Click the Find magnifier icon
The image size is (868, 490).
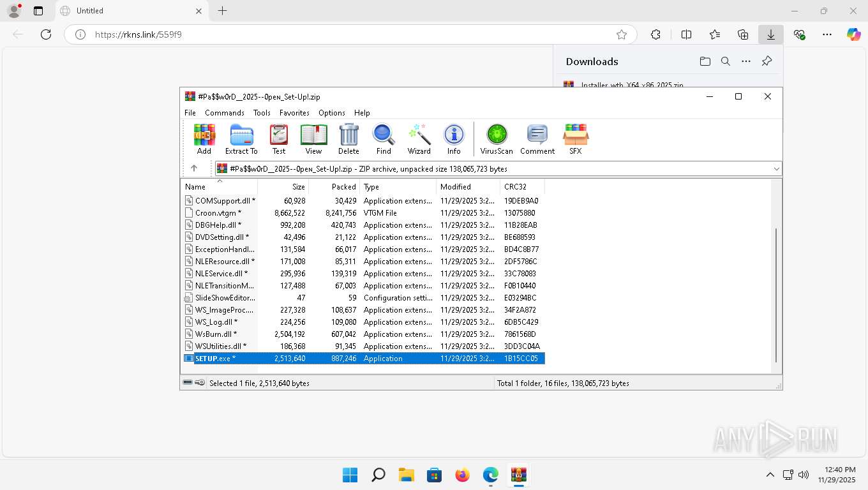(384, 139)
